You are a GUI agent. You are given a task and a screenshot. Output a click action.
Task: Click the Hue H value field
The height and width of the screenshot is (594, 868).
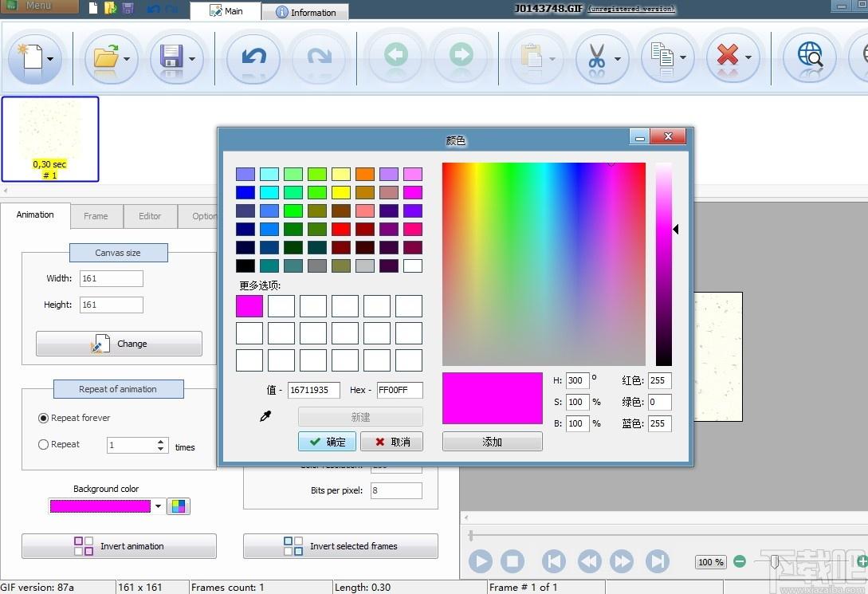577,381
